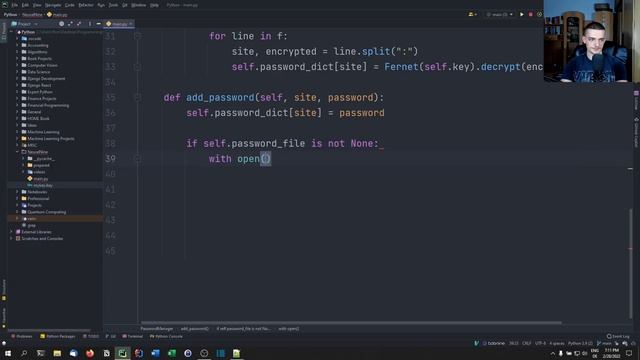Switch to the main.py editor tab
This screenshot has height=360, width=640.
tap(118, 24)
